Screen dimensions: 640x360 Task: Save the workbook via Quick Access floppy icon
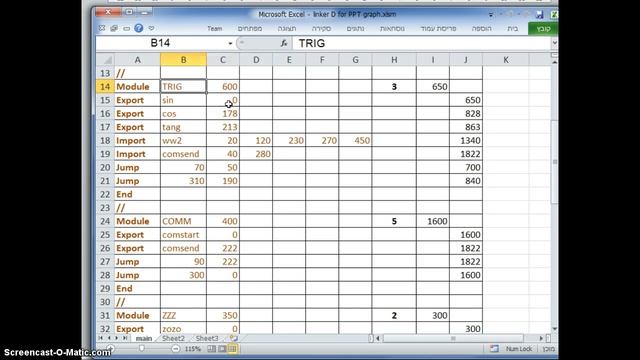(x=540, y=15)
